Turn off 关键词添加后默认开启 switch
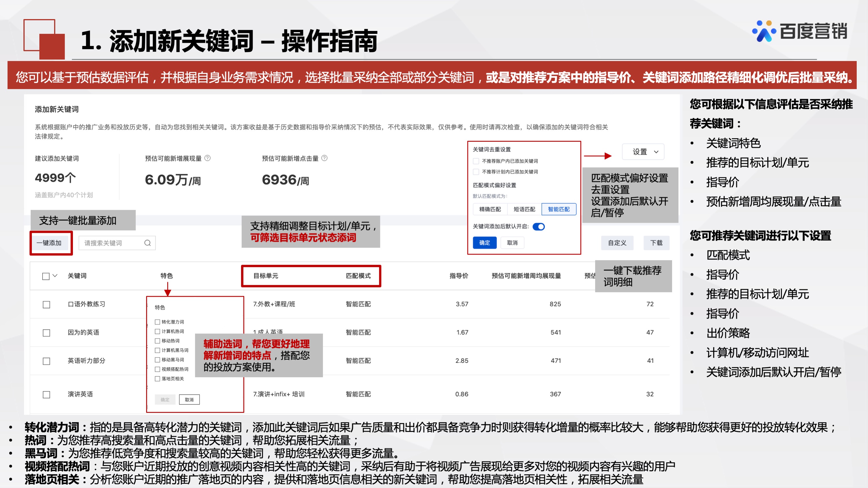Screen dimensions: 868x488 [x=539, y=227]
